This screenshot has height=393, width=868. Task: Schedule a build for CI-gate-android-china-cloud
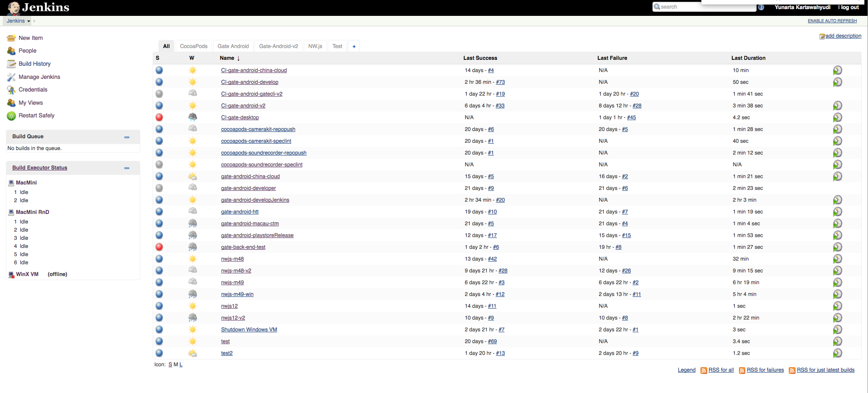tap(838, 70)
